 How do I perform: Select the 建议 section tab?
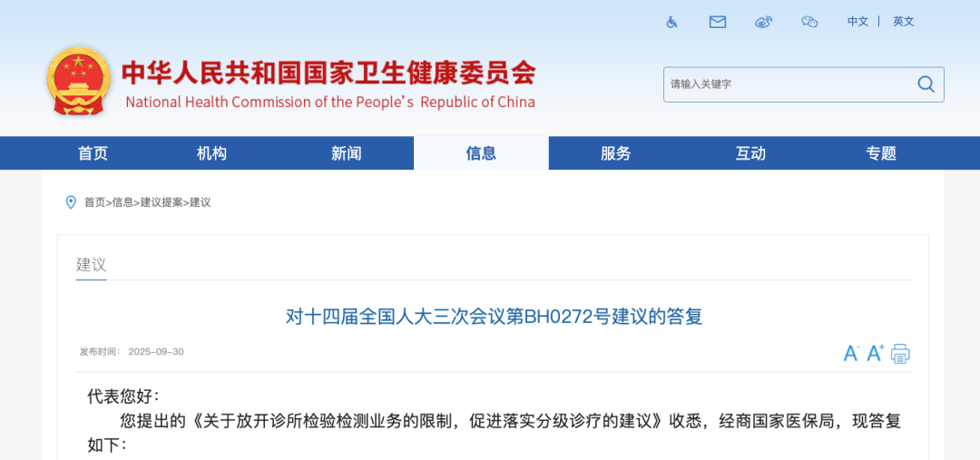click(x=91, y=265)
